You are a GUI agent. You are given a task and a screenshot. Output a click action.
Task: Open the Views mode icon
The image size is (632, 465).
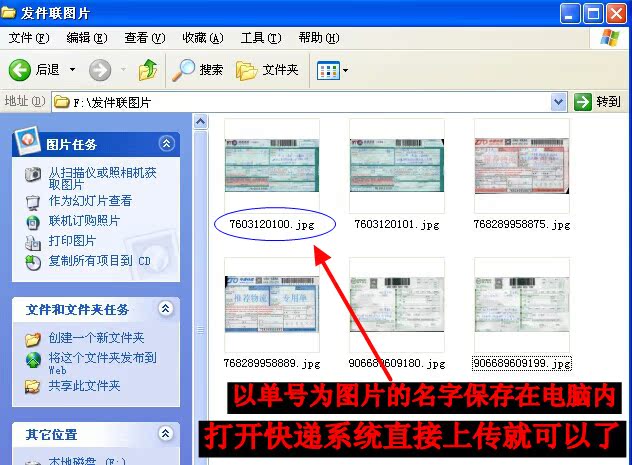328,70
